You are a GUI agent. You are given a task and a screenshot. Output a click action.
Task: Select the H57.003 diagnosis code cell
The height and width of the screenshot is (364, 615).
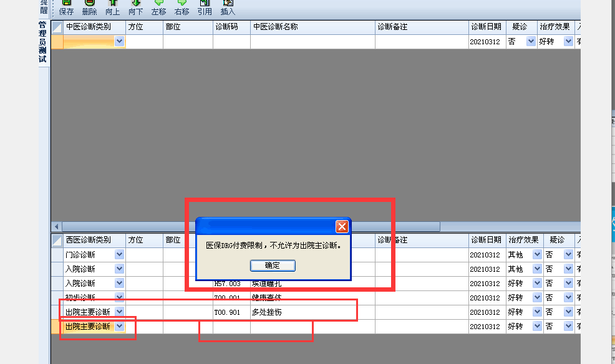(x=231, y=284)
